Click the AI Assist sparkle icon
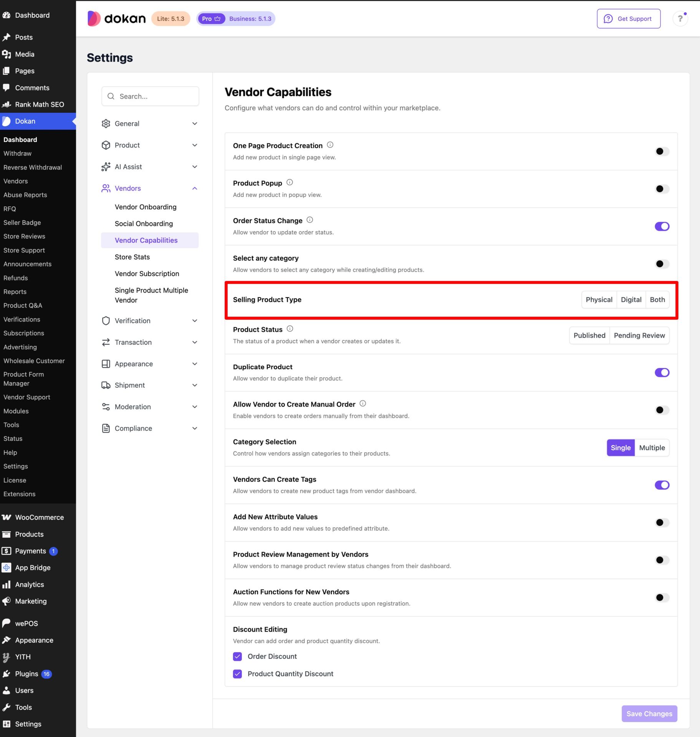Screen dimensions: 700x737 click(x=106, y=167)
